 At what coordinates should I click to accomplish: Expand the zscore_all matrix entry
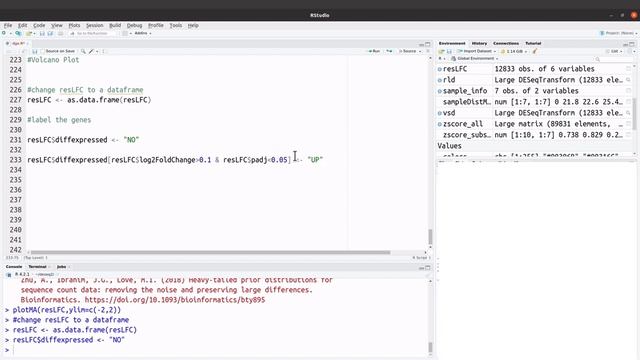click(x=440, y=124)
